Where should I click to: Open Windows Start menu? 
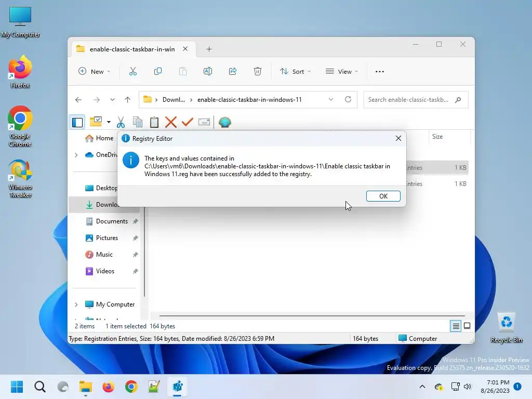pos(17,387)
